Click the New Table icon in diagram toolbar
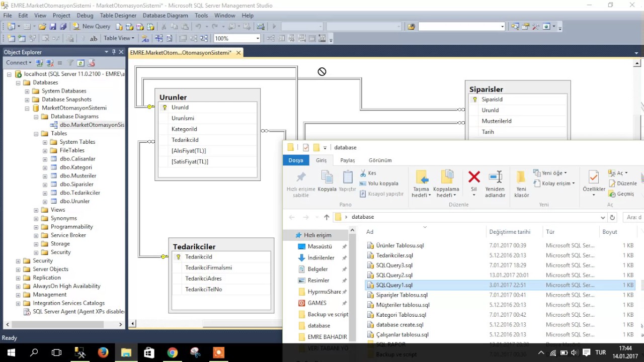The width and height of the screenshot is (644, 362). coord(12,38)
